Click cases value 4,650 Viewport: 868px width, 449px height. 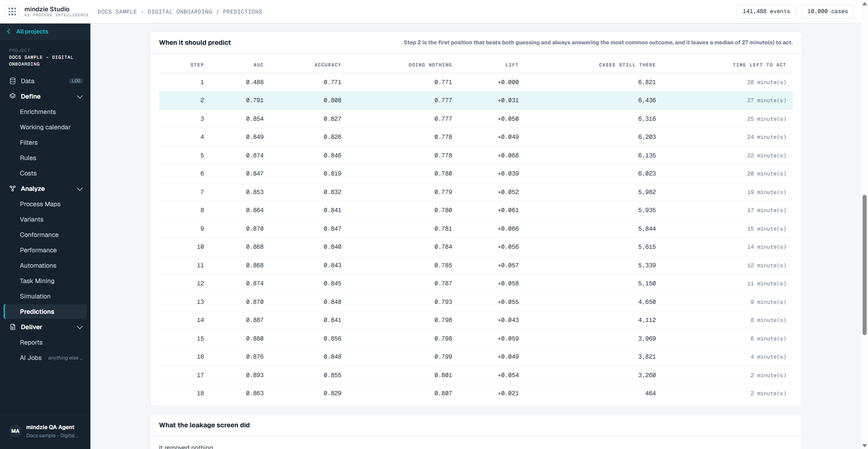[x=647, y=302]
